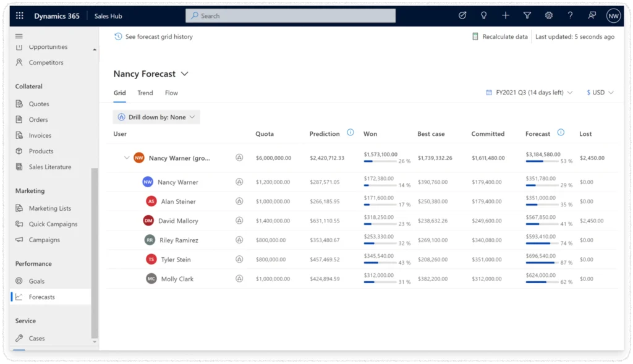
Task: Click the Assistant lightbulb icon
Action: point(484,16)
